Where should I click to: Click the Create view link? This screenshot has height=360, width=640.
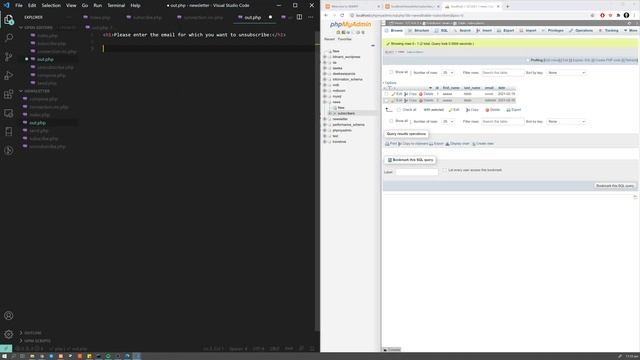pos(483,144)
